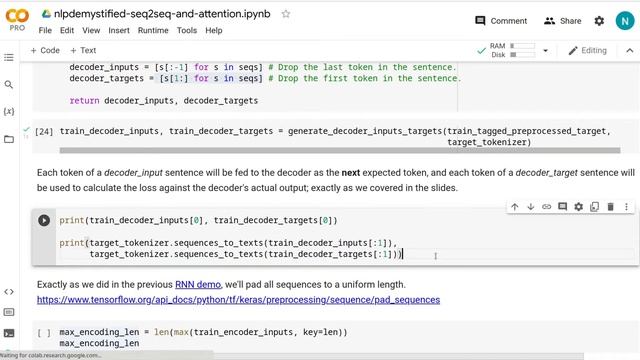
Task: Click the horizontal scrollbar under cell 24
Action: click(340, 150)
